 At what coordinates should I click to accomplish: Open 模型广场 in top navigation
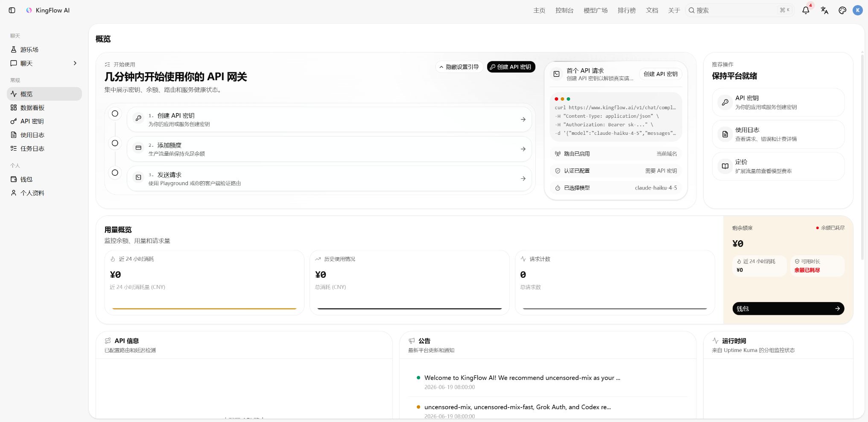596,11
